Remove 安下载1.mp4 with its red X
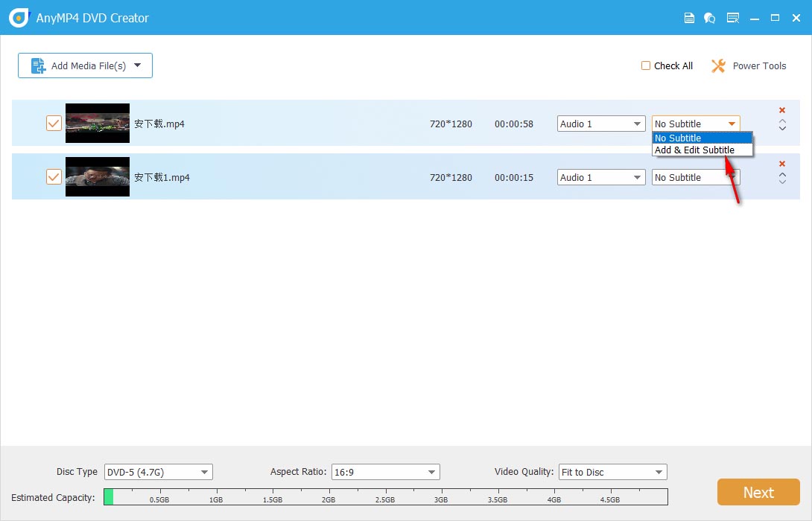The image size is (812, 521). coord(782,164)
